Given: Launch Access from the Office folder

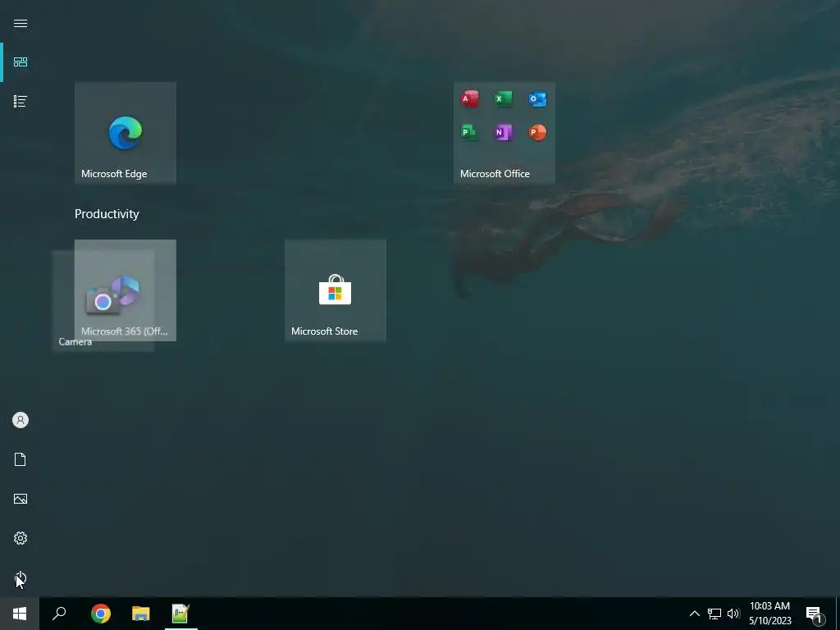Looking at the screenshot, I should [470, 98].
